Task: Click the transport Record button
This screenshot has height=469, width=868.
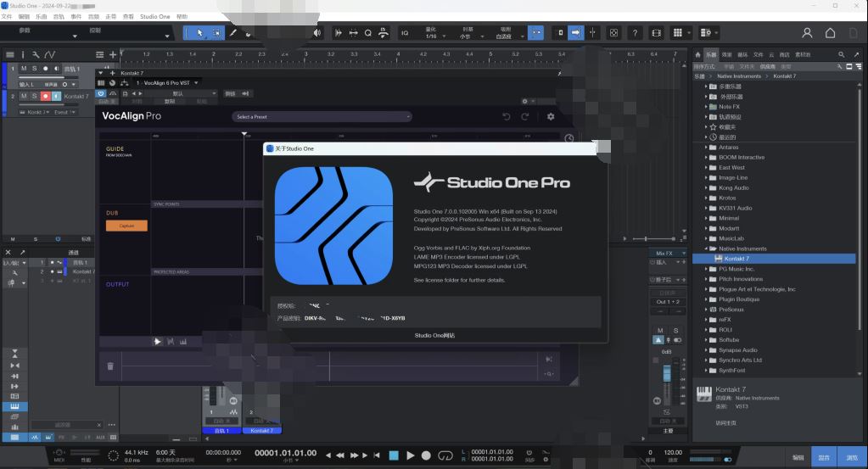Action: [x=426, y=455]
